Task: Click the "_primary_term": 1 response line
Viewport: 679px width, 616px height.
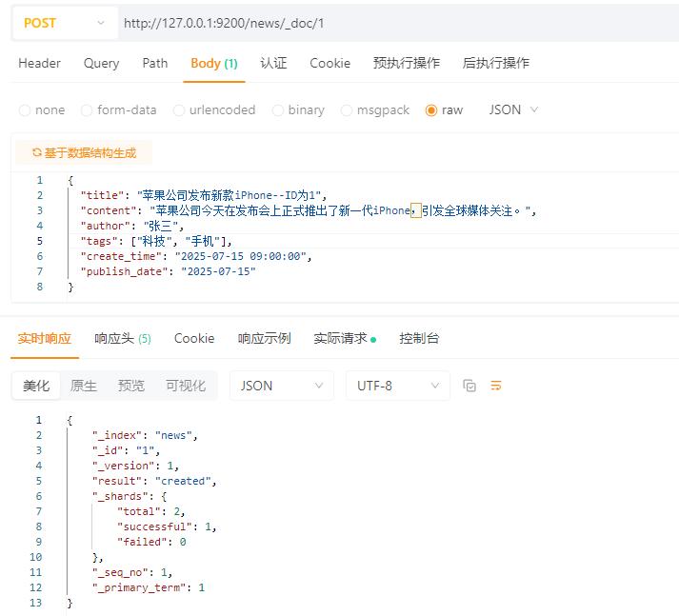Action: (149, 587)
